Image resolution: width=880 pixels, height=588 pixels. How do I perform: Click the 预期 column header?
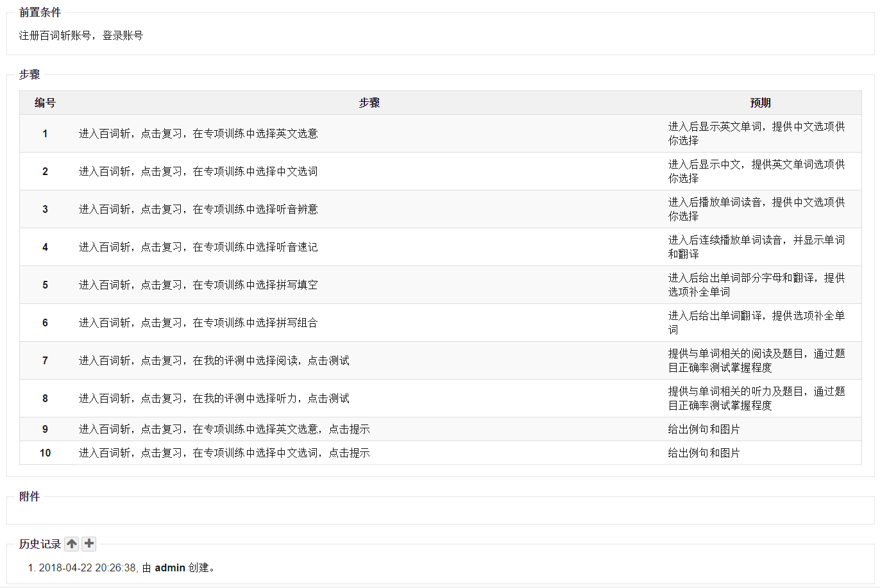click(760, 103)
